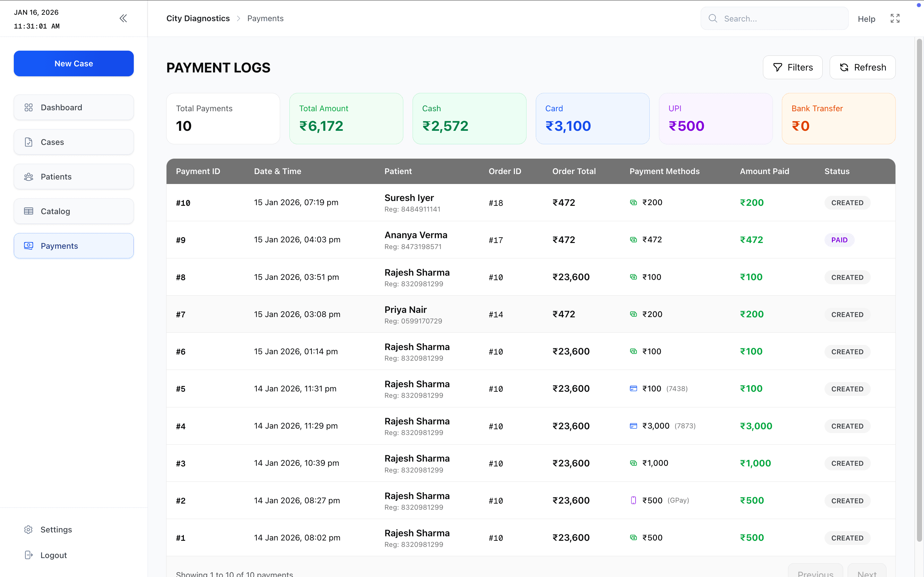Open the Help link

coord(866,19)
